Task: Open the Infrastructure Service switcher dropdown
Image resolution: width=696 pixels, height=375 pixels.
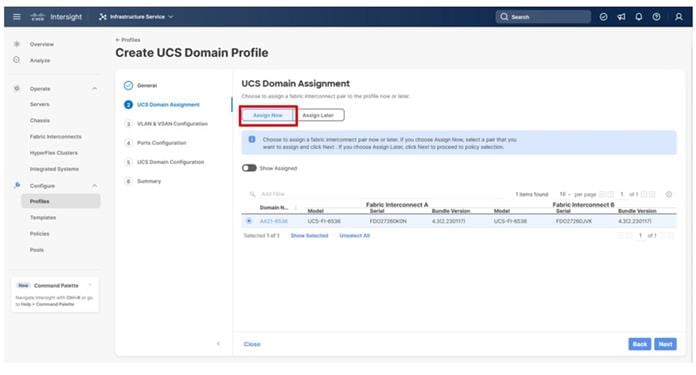Action: click(136, 17)
